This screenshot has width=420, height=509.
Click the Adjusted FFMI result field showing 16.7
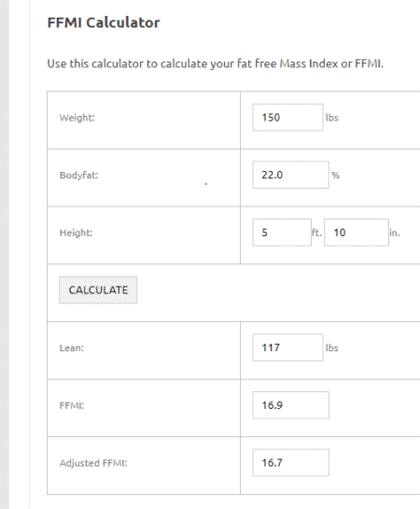tap(290, 462)
